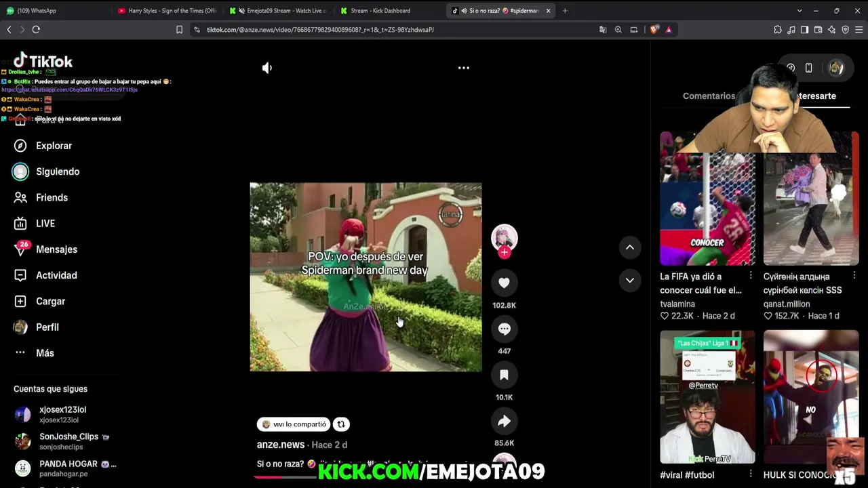868x488 pixels.
Task: Go to the next video
Action: click(x=630, y=280)
